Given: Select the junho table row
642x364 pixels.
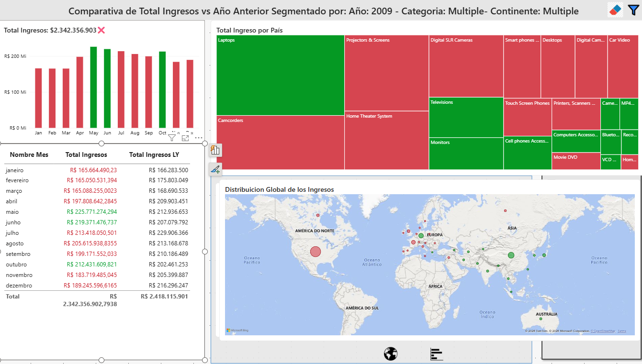Looking at the screenshot, I should pos(97,222).
